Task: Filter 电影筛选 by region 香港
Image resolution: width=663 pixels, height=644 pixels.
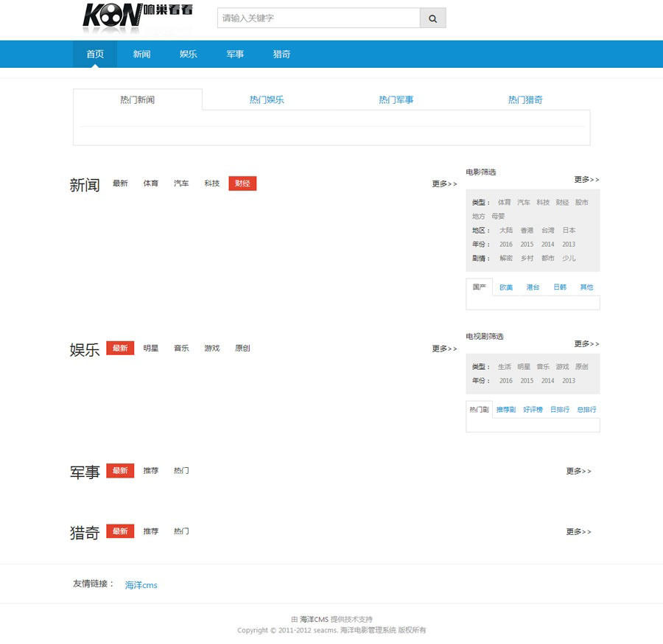Action: (x=527, y=231)
